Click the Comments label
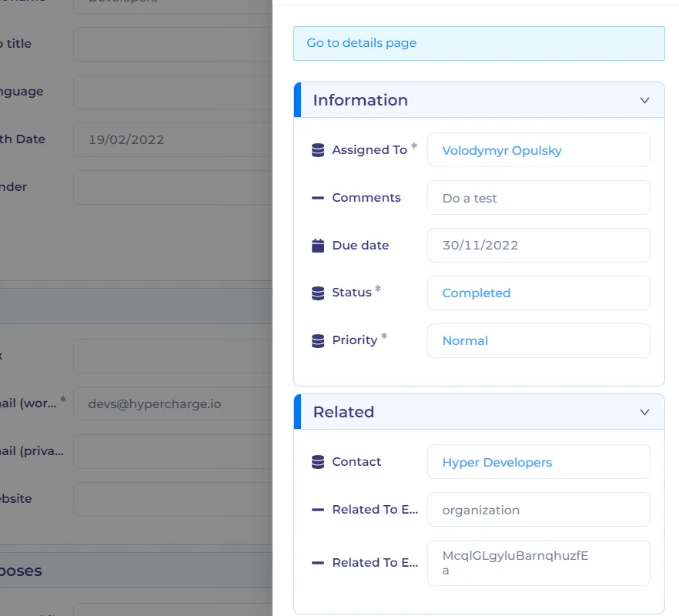 pyautogui.click(x=366, y=198)
